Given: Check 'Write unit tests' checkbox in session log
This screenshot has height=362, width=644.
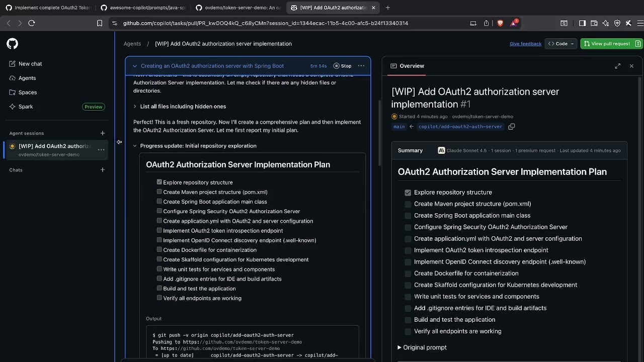Looking at the screenshot, I should pos(159,269).
